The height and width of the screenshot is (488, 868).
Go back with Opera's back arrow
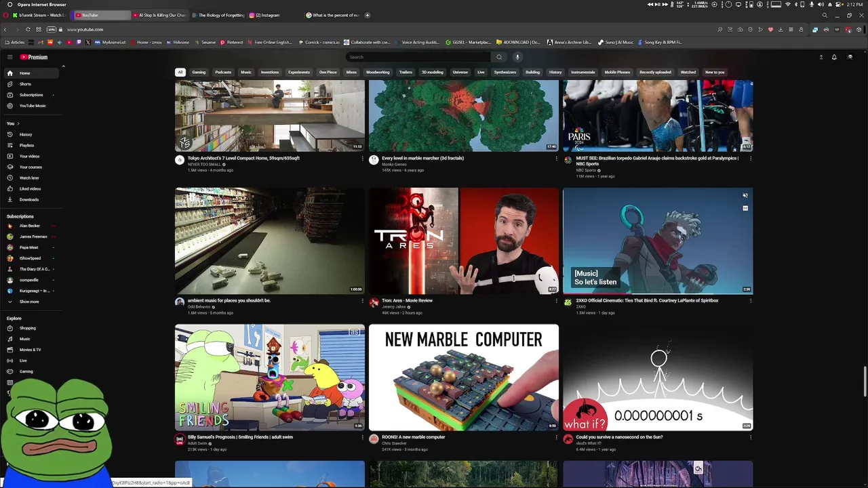click(x=5, y=29)
